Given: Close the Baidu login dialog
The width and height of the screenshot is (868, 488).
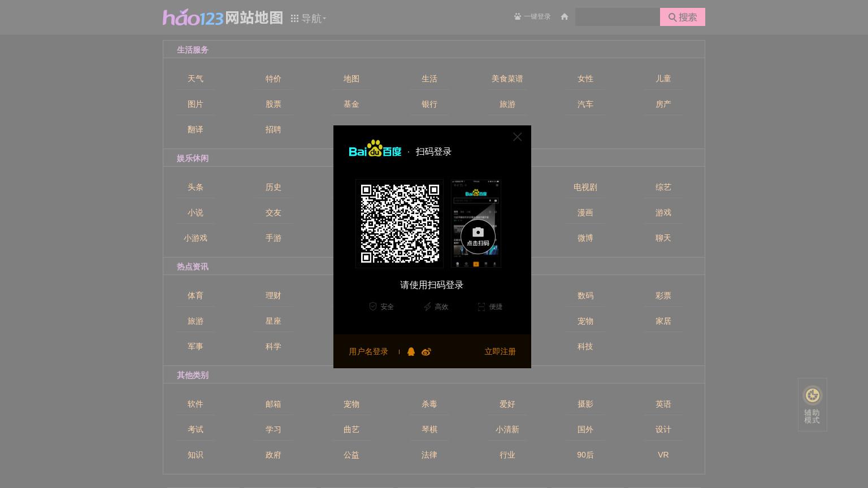Looking at the screenshot, I should coord(517,137).
